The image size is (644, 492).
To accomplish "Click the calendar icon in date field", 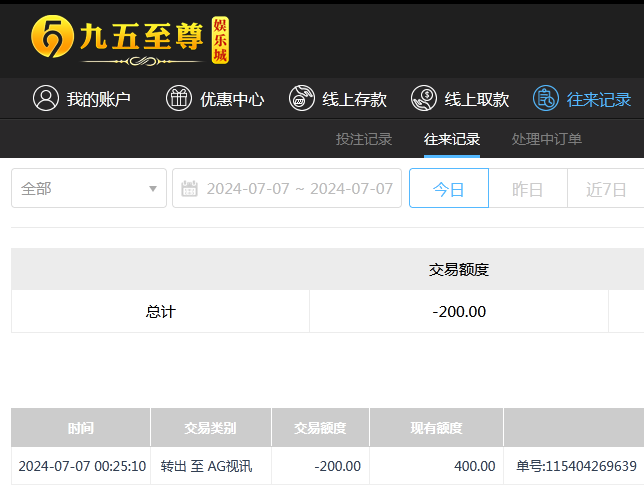I will coord(189,189).
